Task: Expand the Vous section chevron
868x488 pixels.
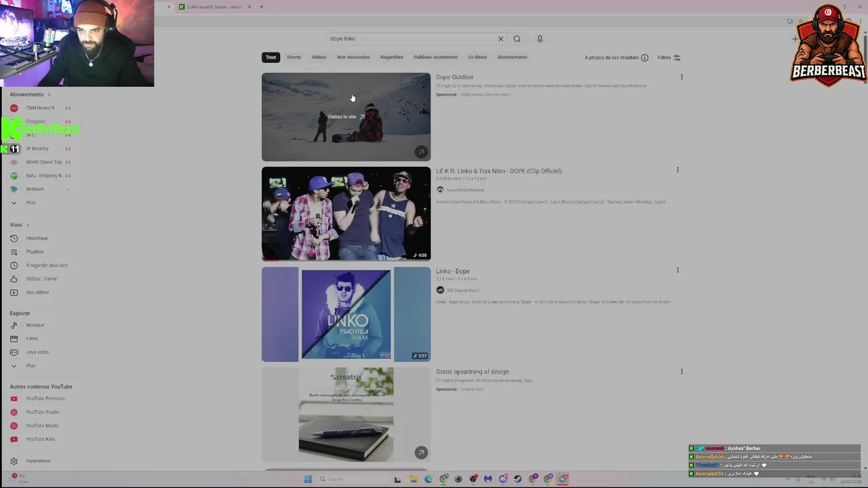Action: 27,225
